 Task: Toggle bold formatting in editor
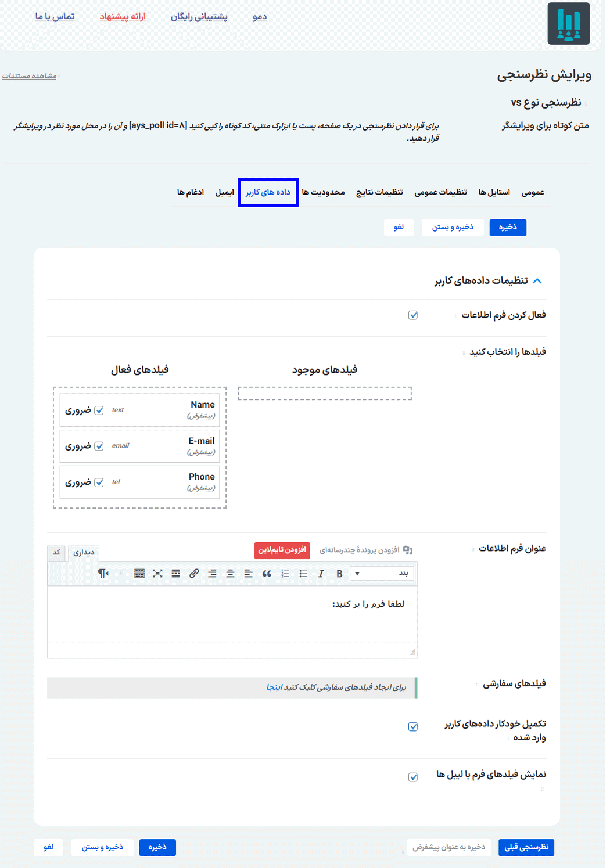click(x=339, y=574)
